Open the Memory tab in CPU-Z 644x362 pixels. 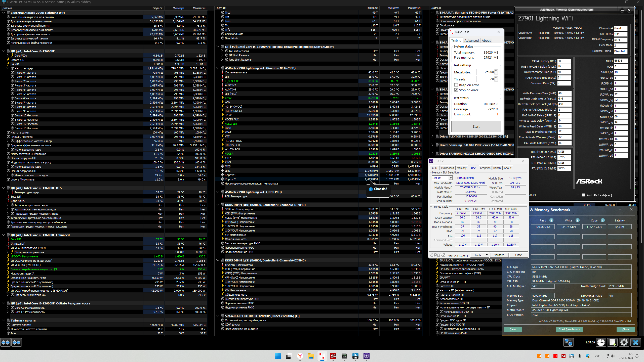coord(461,168)
